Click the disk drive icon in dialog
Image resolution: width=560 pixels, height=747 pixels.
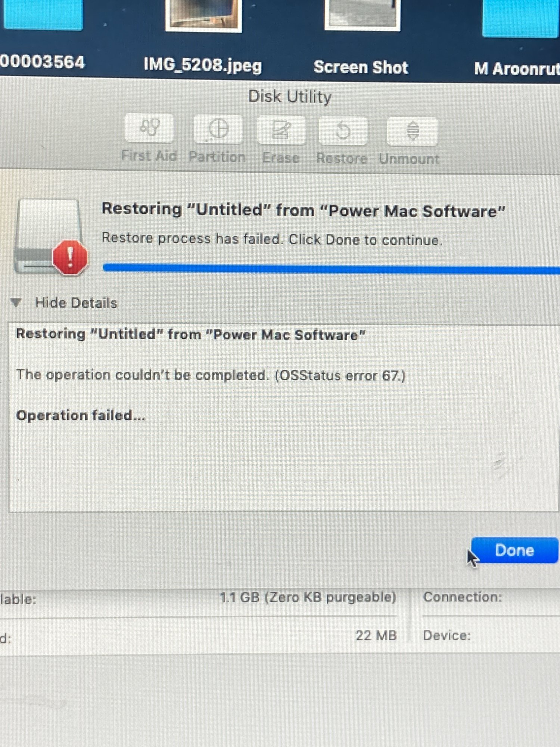coord(49,236)
